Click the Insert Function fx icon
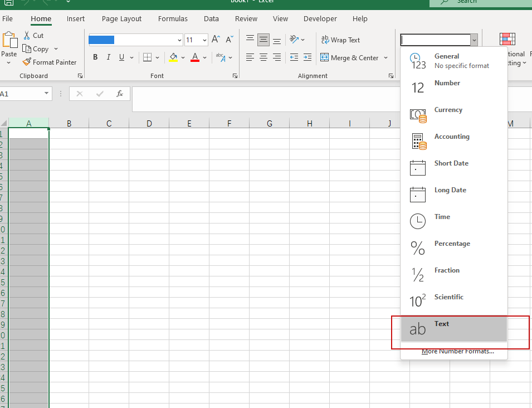 click(120, 94)
